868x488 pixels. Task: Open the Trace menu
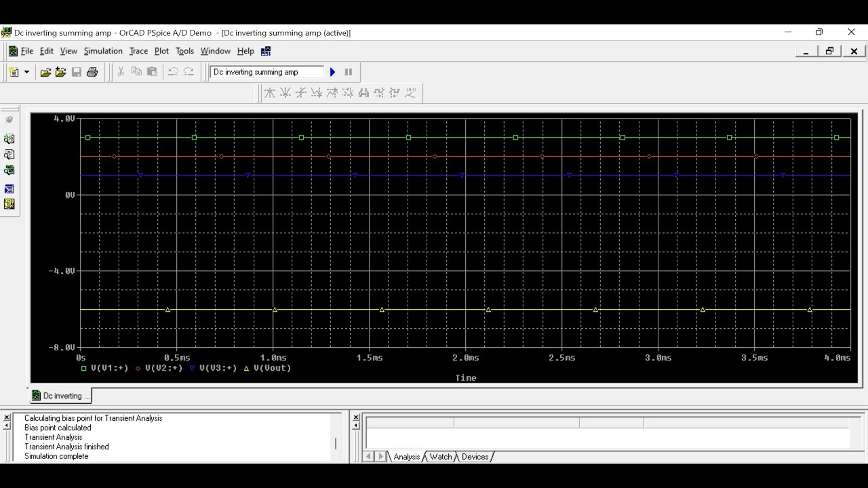(138, 51)
